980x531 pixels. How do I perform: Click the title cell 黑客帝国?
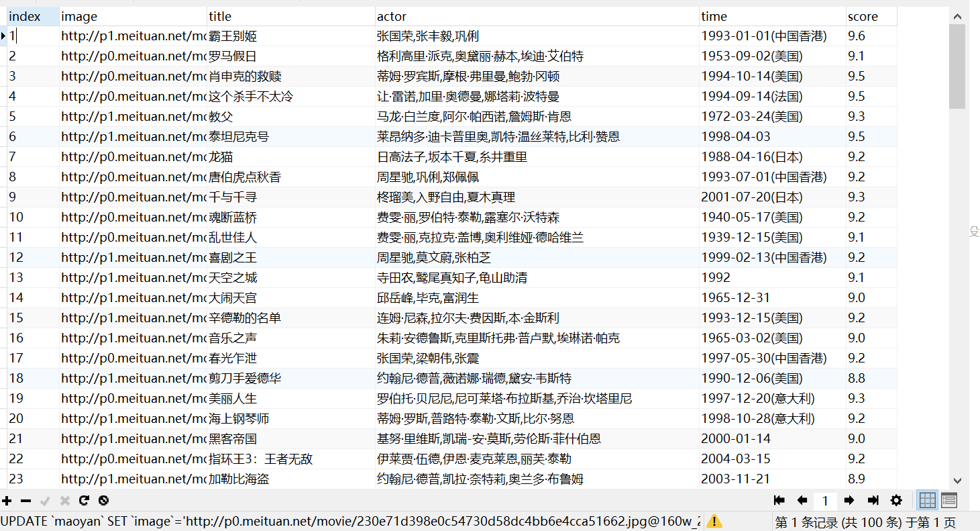pyautogui.click(x=290, y=439)
